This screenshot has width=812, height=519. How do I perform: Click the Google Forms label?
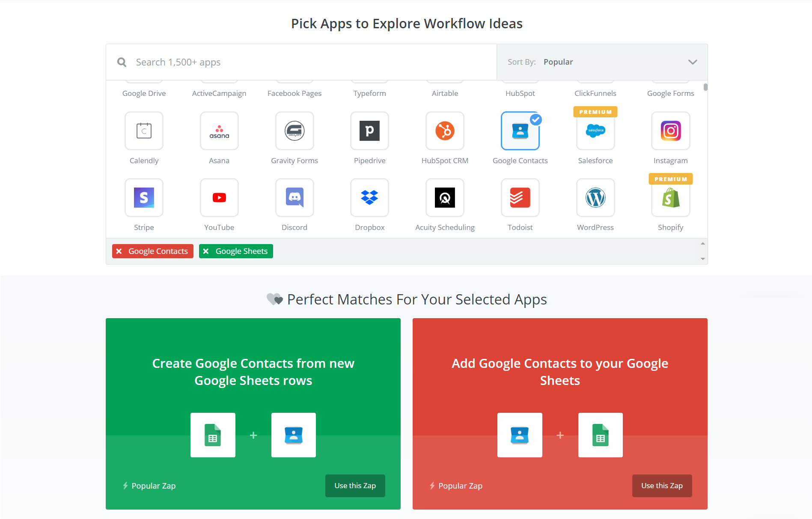coord(671,93)
